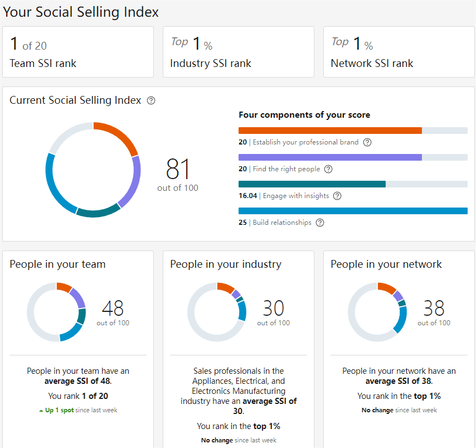This screenshot has height=448, width=476.
Task: Open the Engage with insights help tooltip icon
Action: (337, 196)
